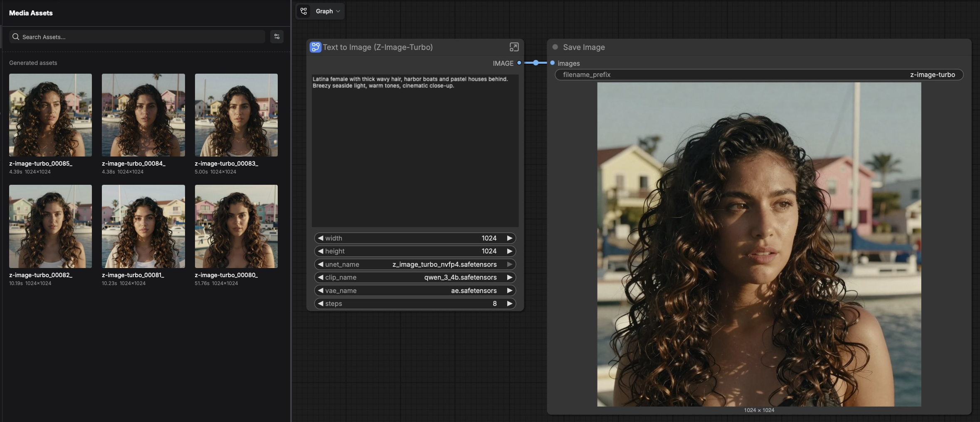
Task: Open the Graph dropdown menu
Action: (328, 11)
